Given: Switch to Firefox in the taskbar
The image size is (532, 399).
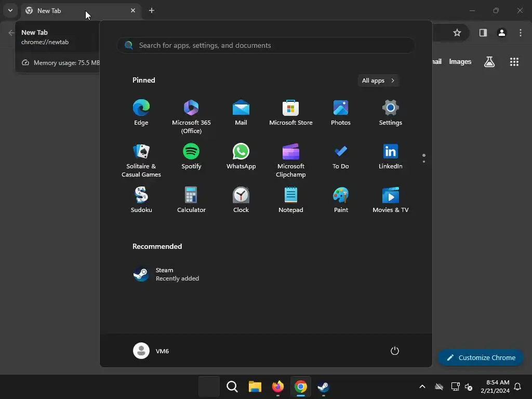Looking at the screenshot, I should coord(277,387).
